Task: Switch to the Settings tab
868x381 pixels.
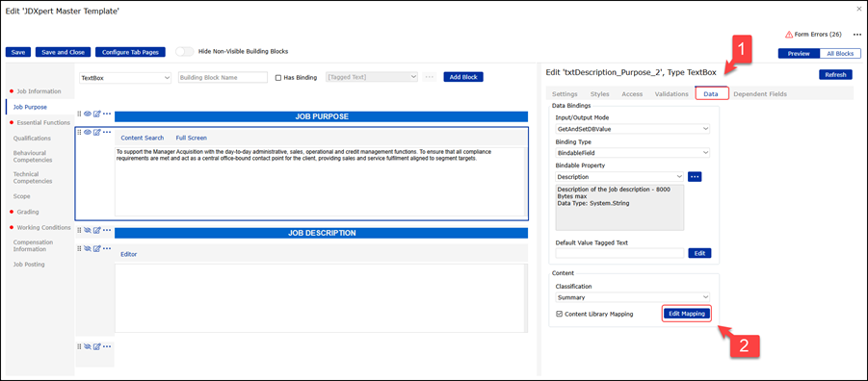Action: pyautogui.click(x=565, y=94)
